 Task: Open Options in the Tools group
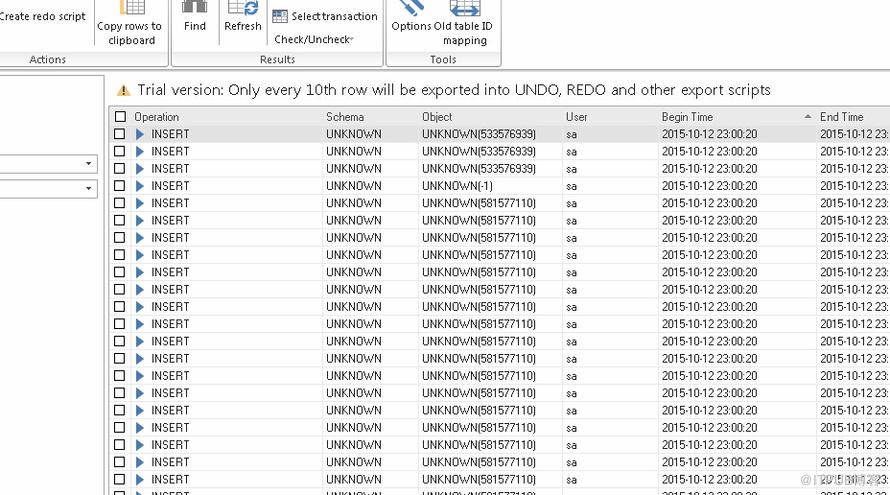coord(412,8)
